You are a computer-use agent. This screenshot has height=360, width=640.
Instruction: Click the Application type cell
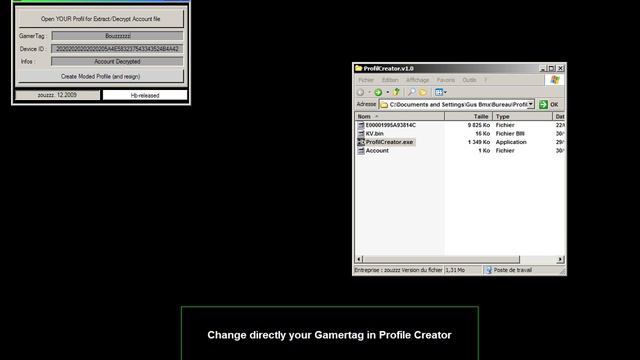point(511,142)
